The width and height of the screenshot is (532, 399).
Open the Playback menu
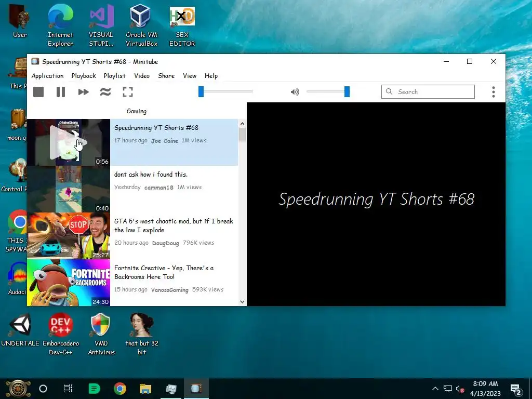pos(84,76)
